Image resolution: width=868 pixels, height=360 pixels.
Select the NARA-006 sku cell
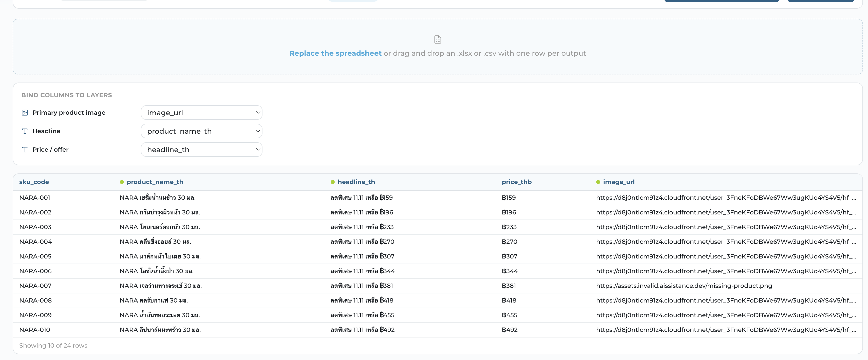click(x=35, y=271)
